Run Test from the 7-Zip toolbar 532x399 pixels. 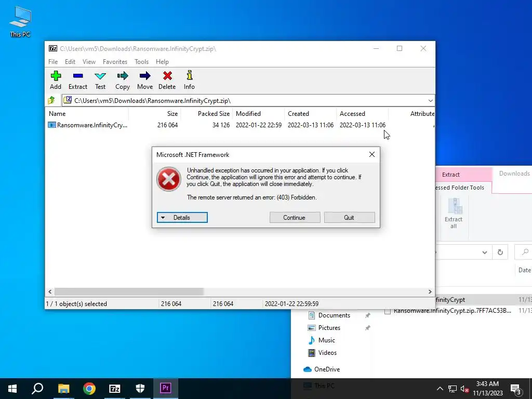click(100, 80)
